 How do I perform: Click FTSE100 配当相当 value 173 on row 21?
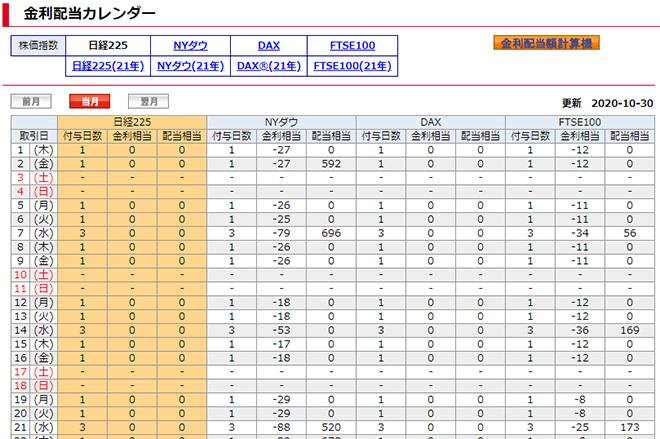pos(629,428)
